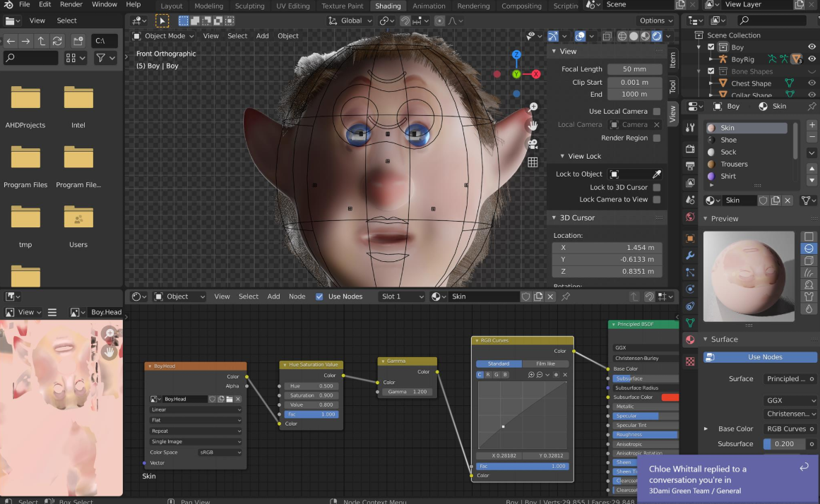
Task: Open Slot 1 dropdown in node editor
Action: [x=402, y=296]
